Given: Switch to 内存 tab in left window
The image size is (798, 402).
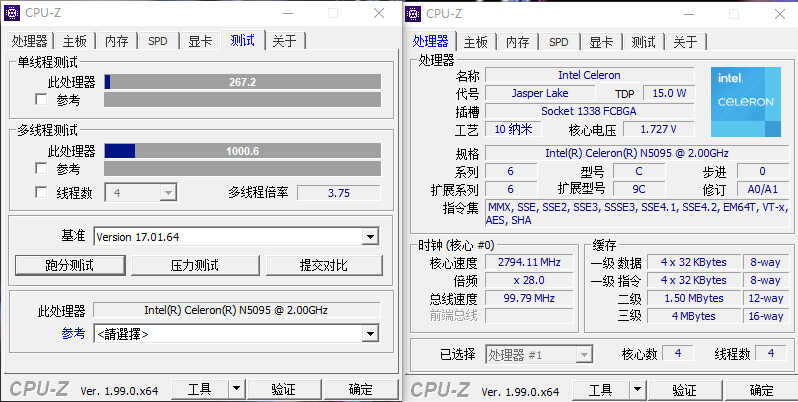Looking at the screenshot, I should pyautogui.click(x=116, y=41).
